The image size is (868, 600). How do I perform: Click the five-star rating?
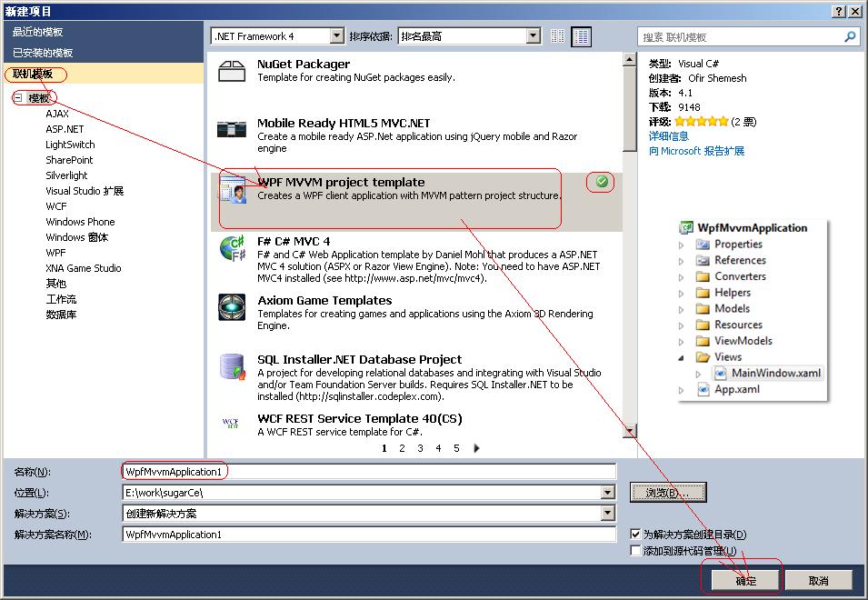(702, 122)
